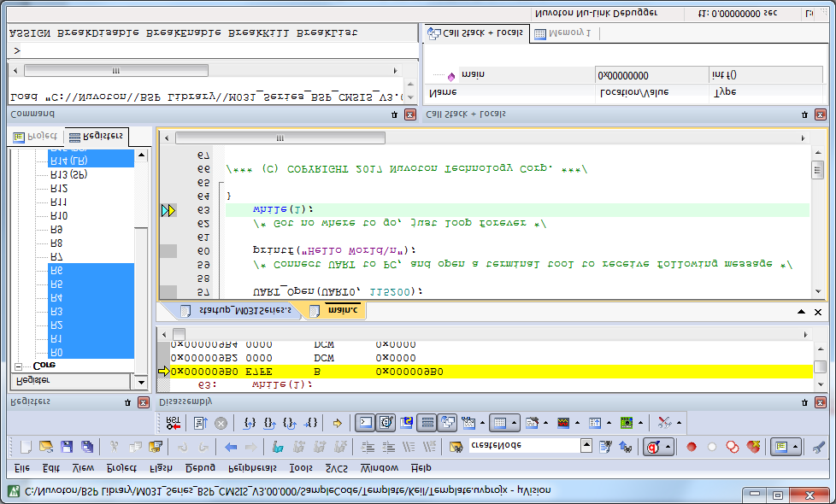836x504 pixels.
Task: Open the createNode find combo box dropdown
Action: (586, 446)
